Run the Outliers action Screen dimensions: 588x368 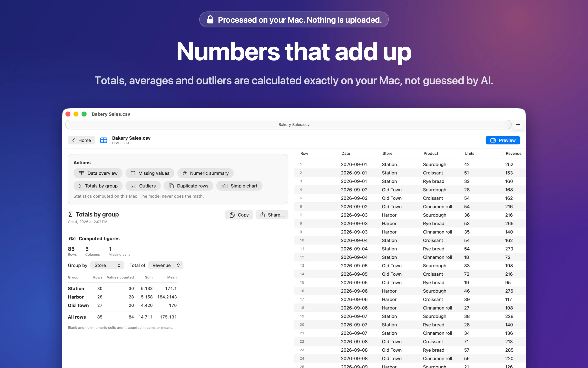click(143, 186)
